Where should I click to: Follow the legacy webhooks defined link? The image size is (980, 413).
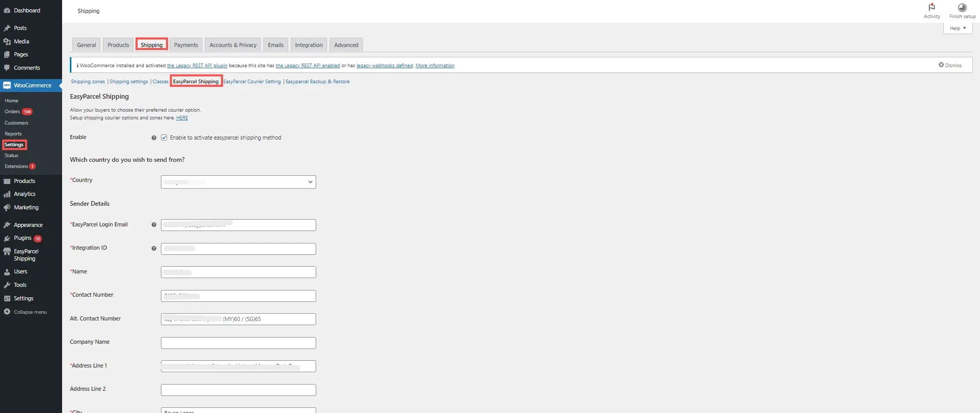click(x=385, y=66)
